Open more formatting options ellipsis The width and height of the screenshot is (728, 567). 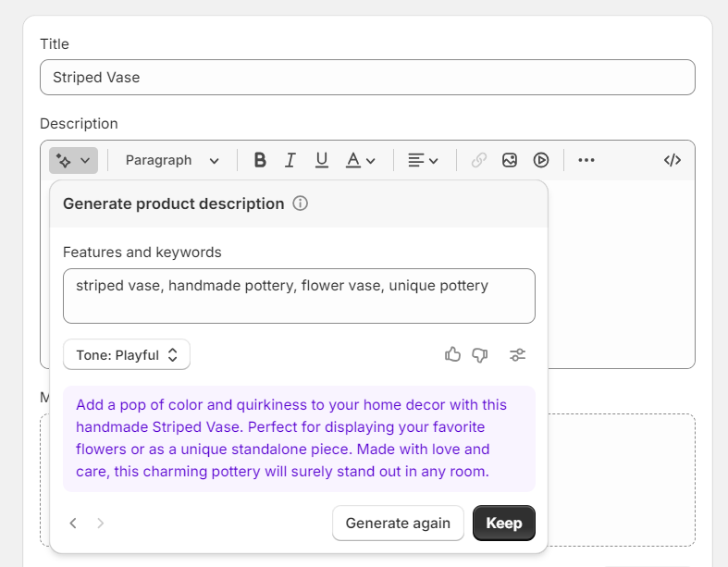(586, 160)
